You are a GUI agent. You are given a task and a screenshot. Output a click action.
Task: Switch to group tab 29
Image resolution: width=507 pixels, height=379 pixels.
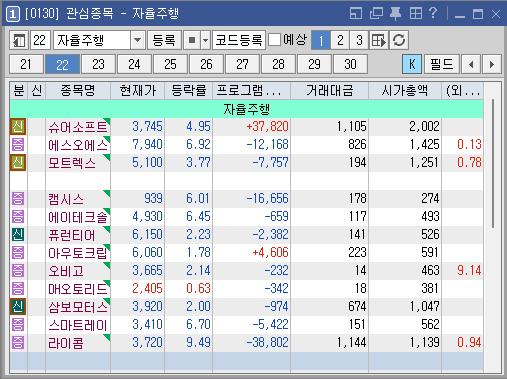(x=314, y=64)
